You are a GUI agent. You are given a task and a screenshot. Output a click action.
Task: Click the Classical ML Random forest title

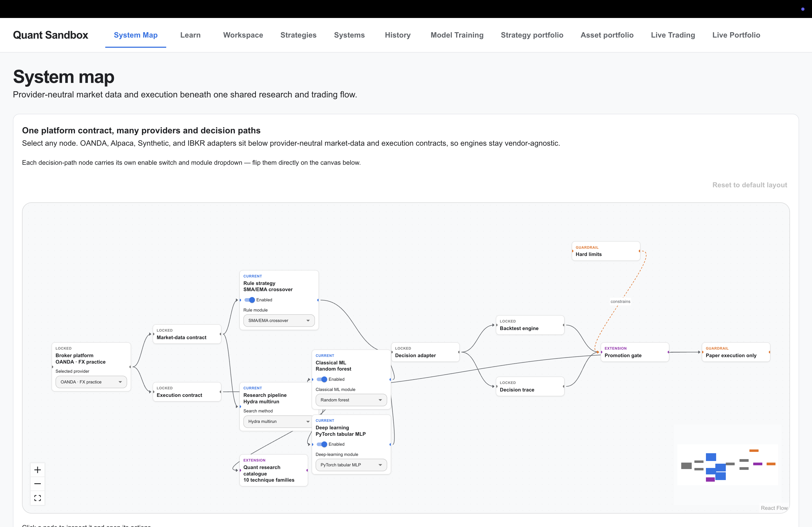[x=333, y=366]
